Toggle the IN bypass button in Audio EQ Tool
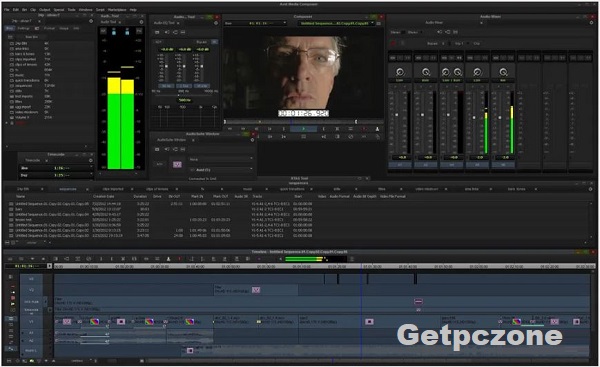 [214, 42]
